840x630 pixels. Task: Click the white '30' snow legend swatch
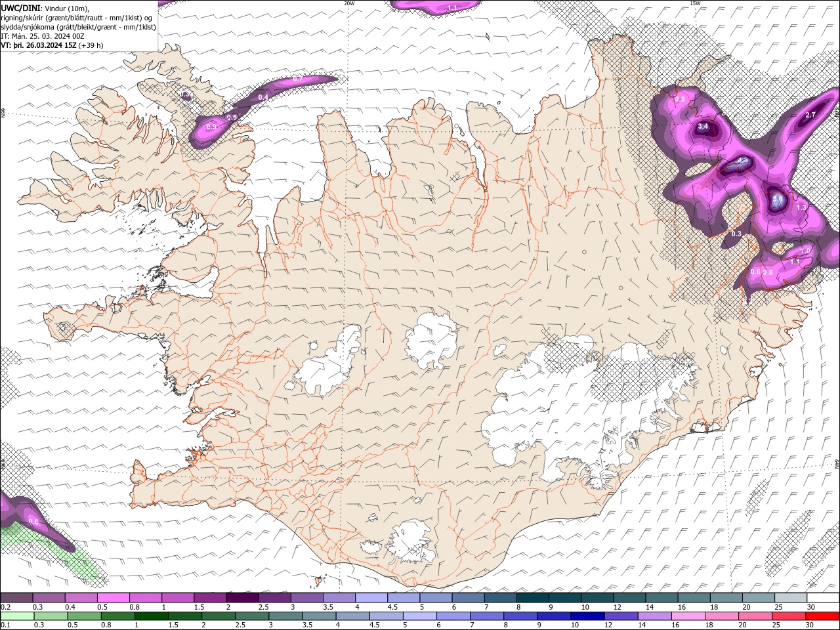[822, 598]
